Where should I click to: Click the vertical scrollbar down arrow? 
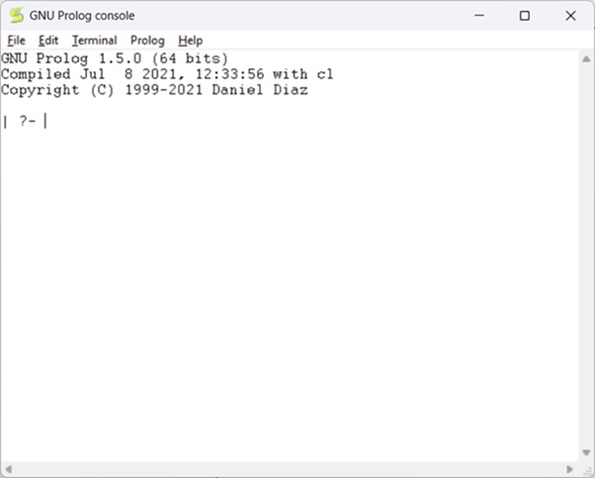[x=586, y=453]
